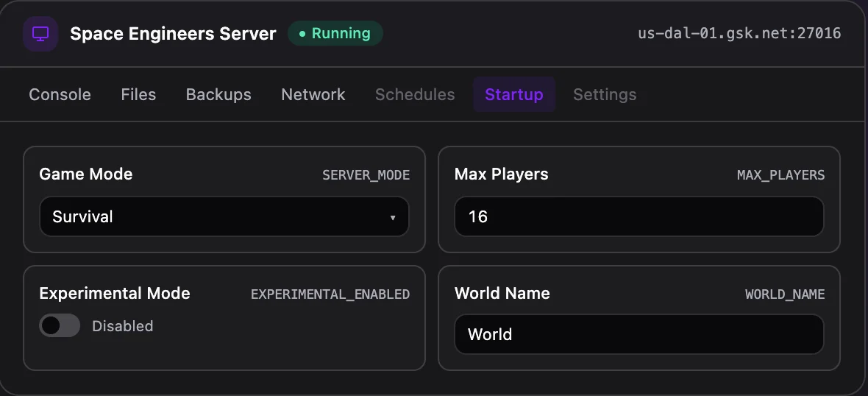Click the World Name heading
This screenshot has height=396, width=868.
pos(502,293)
